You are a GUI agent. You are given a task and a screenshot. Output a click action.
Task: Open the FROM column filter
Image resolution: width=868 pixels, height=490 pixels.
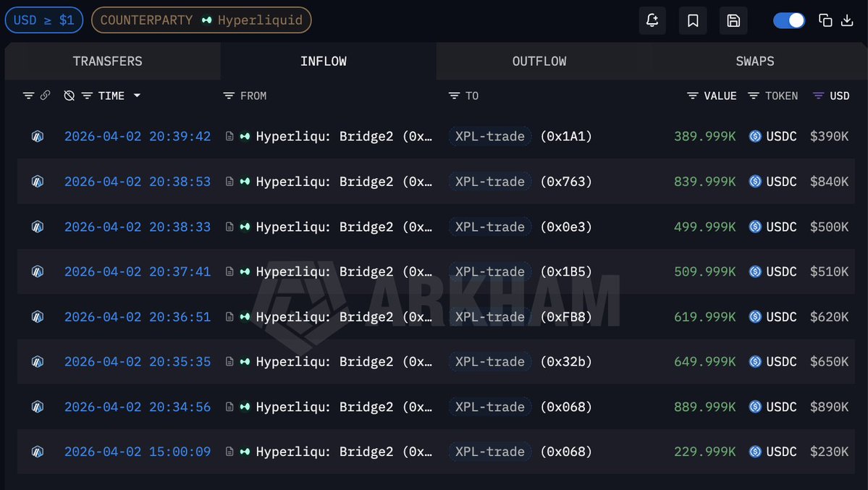[229, 96]
